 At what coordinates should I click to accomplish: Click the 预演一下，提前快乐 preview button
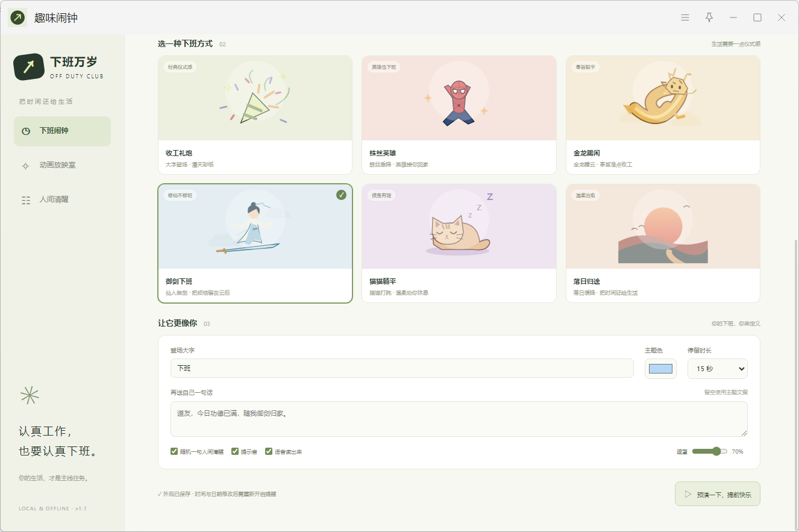718,494
